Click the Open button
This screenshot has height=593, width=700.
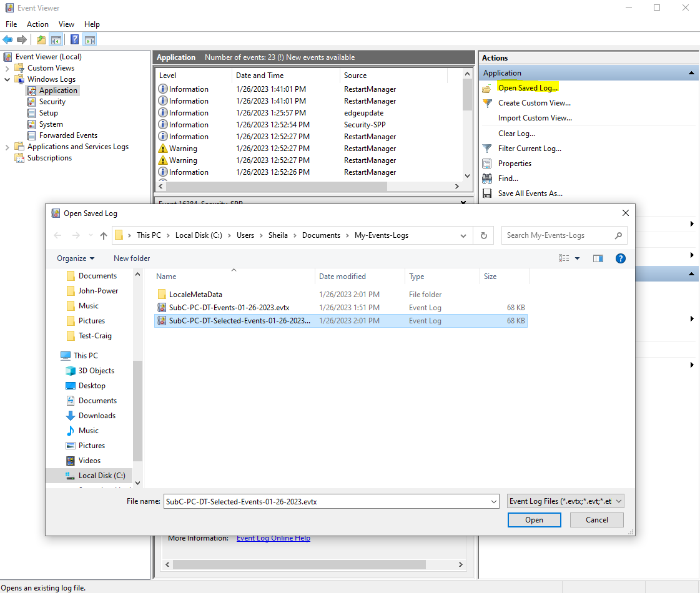[x=534, y=520]
